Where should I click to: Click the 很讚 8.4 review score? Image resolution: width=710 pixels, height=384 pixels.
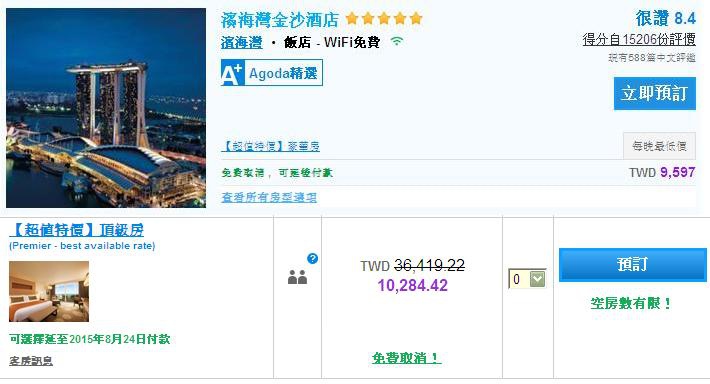(x=665, y=19)
